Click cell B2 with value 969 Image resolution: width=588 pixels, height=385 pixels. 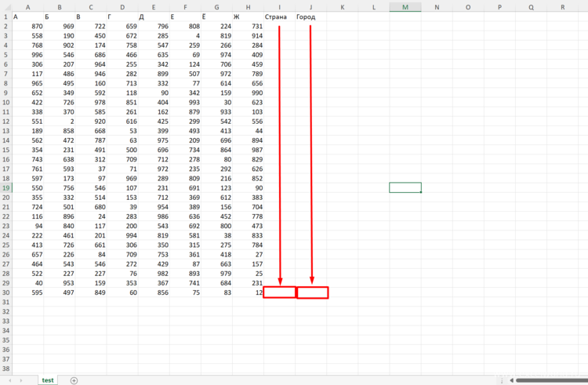pyautogui.click(x=60, y=26)
